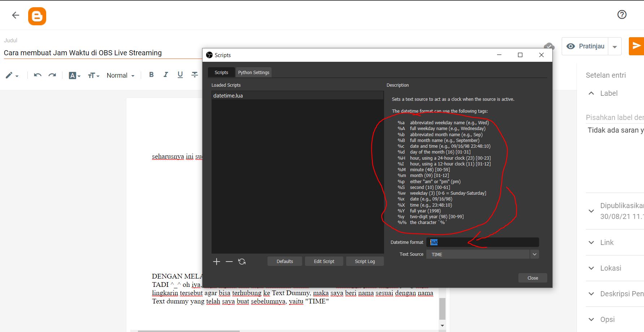644x332 pixels.
Task: Open the Script Log
Action: point(365,261)
